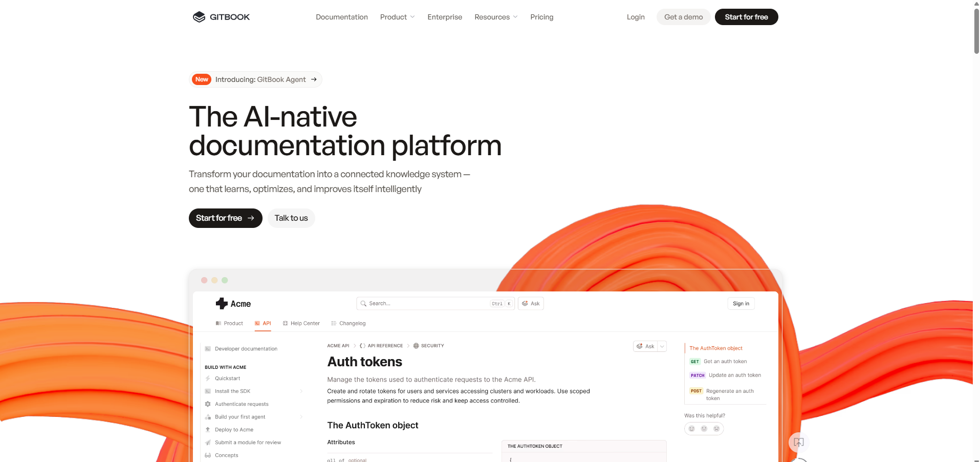Viewport: 980px width, 462px height.
Task: Click the Submit a module paper-plane icon
Action: (x=208, y=443)
